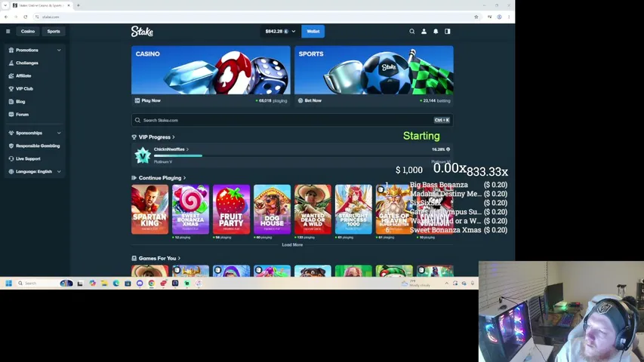The width and height of the screenshot is (644, 362).
Task: Click the Stake logo
Action: click(142, 31)
